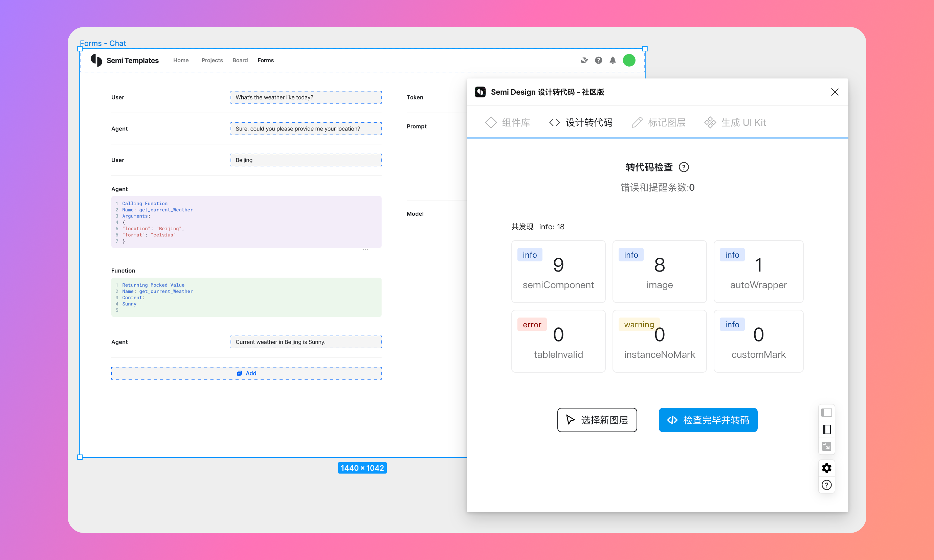The image size is (934, 560).
Task: Open the Projects nav item
Action: 212,61
